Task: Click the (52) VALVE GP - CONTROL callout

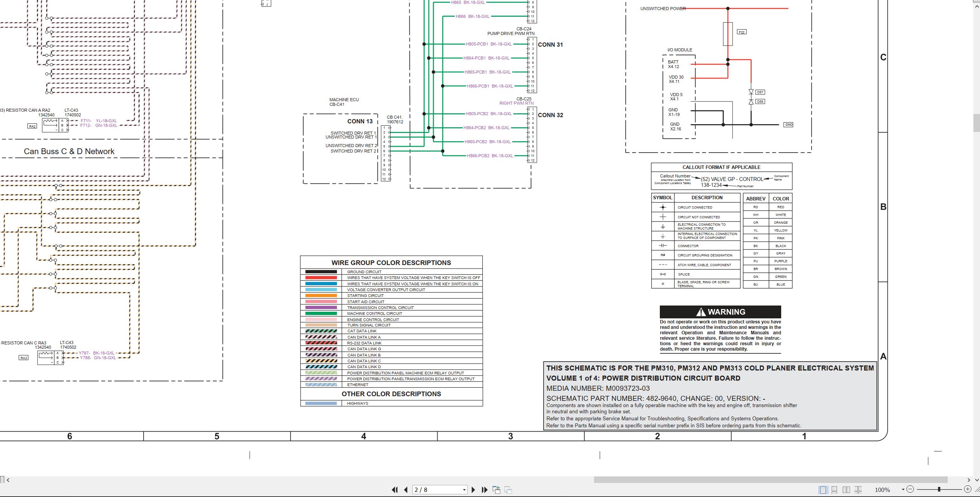Action: pos(732,179)
